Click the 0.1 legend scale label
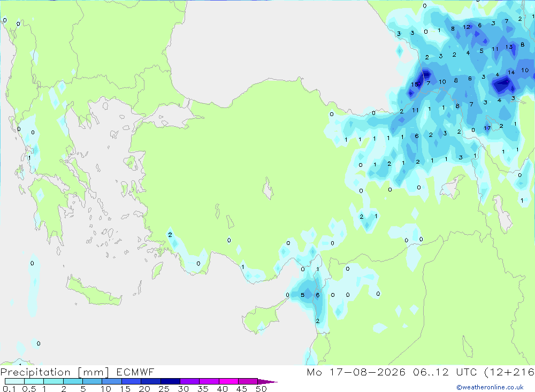Screen dimensions: 535x392 coord(9,389)
